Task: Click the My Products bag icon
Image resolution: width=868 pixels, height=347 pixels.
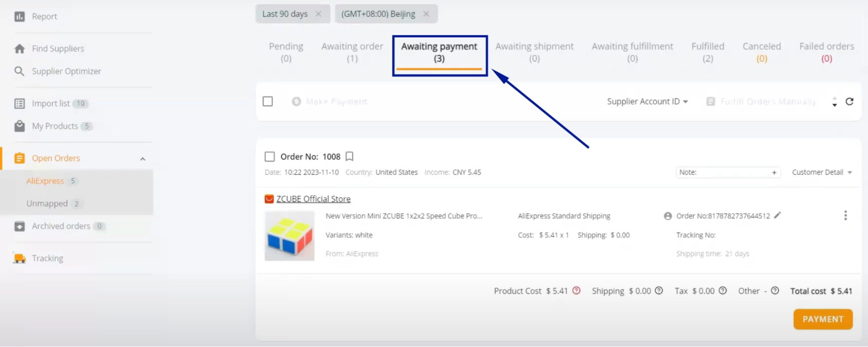Action: click(x=20, y=126)
